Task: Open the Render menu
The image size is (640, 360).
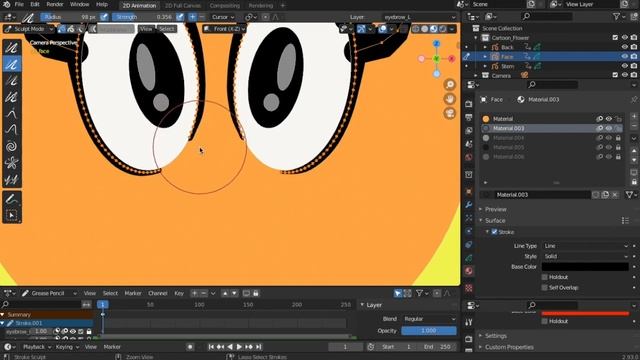Action: 55,4
